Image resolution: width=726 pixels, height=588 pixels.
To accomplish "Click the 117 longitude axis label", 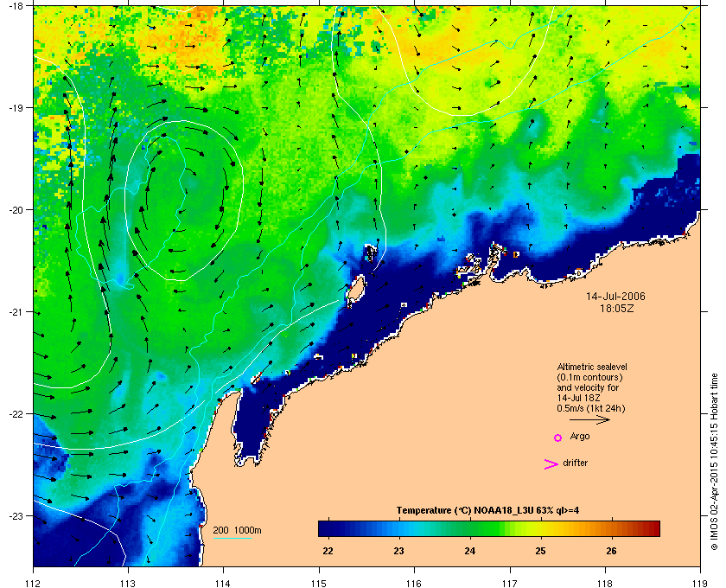I will point(509,584).
